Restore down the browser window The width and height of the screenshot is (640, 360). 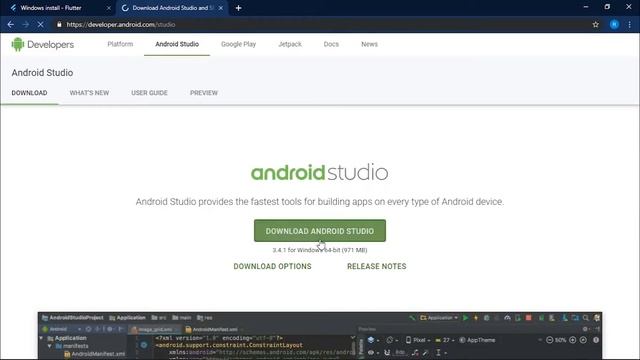(607, 7)
